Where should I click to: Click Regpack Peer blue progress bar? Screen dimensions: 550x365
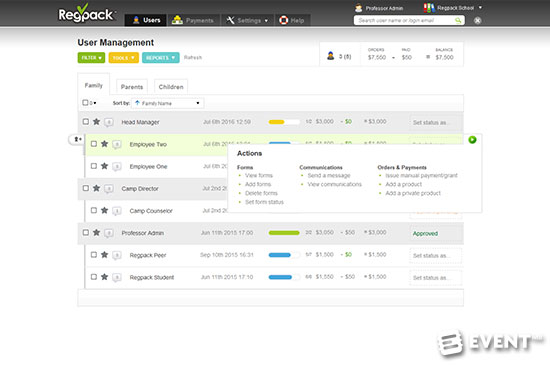284,255
